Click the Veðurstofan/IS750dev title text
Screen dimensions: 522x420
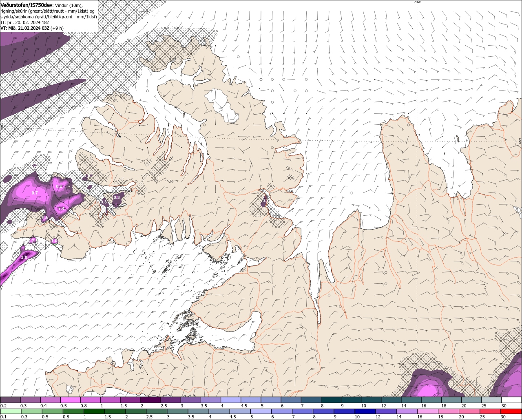coord(27,5)
